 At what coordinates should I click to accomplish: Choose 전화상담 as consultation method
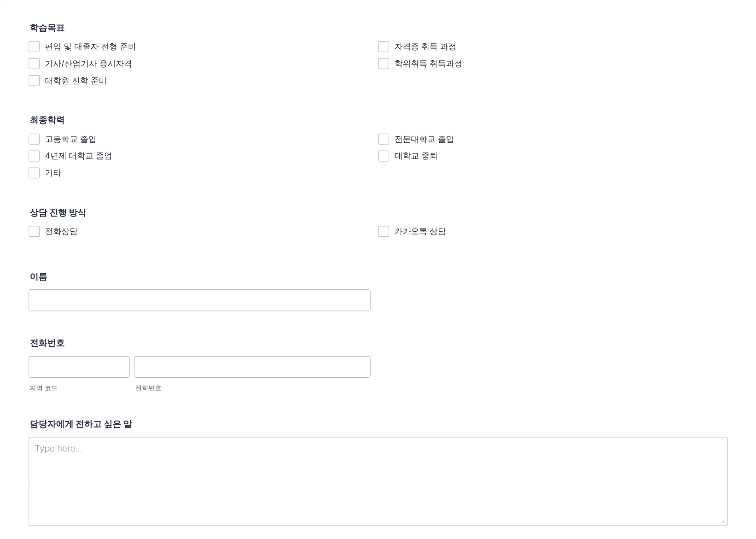click(x=34, y=231)
